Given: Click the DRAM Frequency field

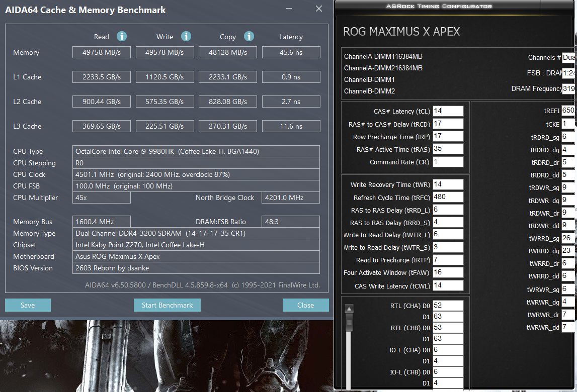Looking at the screenshot, I should [568, 88].
